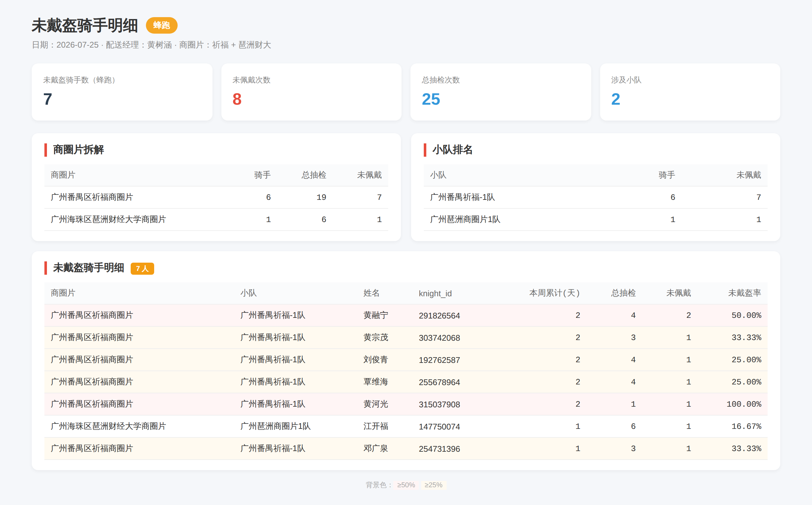The width and height of the screenshot is (812, 505).
Task: Click the 未戴盔率 column header
Action: [x=744, y=293]
